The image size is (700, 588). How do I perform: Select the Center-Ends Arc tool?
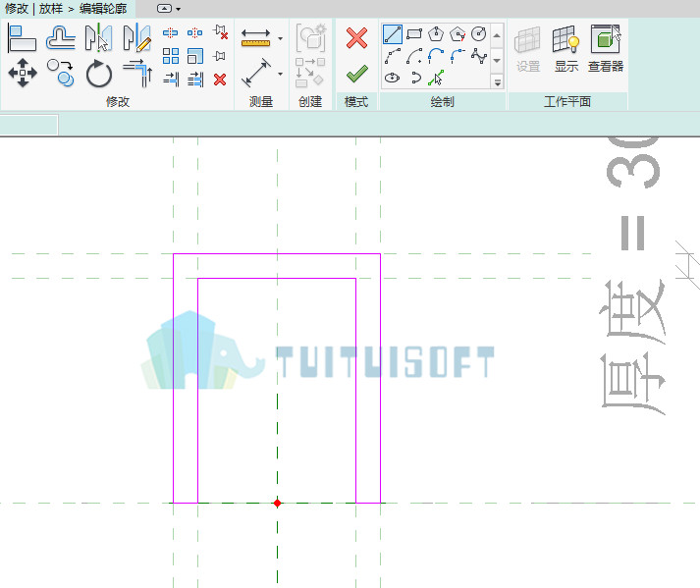coord(414,56)
